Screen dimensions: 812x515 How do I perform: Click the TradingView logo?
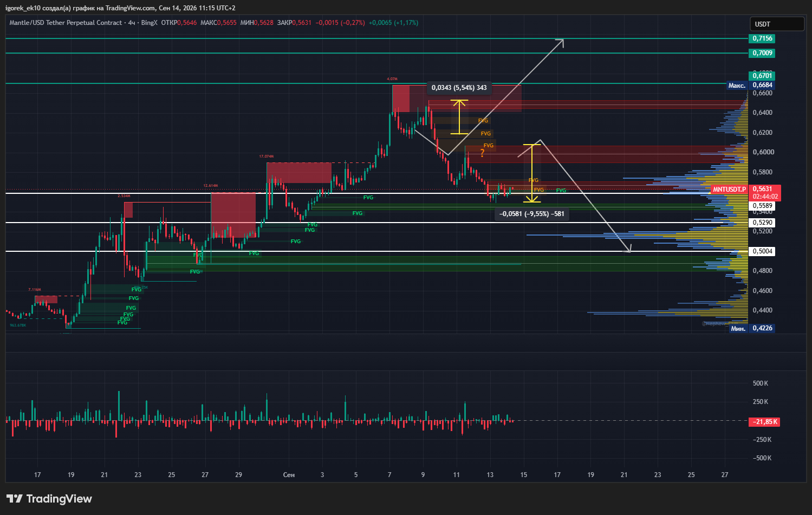pos(49,499)
